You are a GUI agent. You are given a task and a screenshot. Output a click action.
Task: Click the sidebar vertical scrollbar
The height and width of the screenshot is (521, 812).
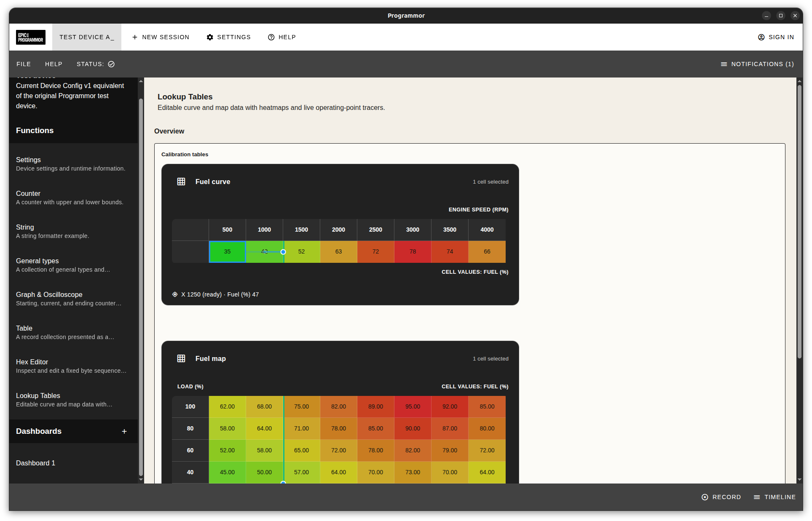(x=141, y=287)
